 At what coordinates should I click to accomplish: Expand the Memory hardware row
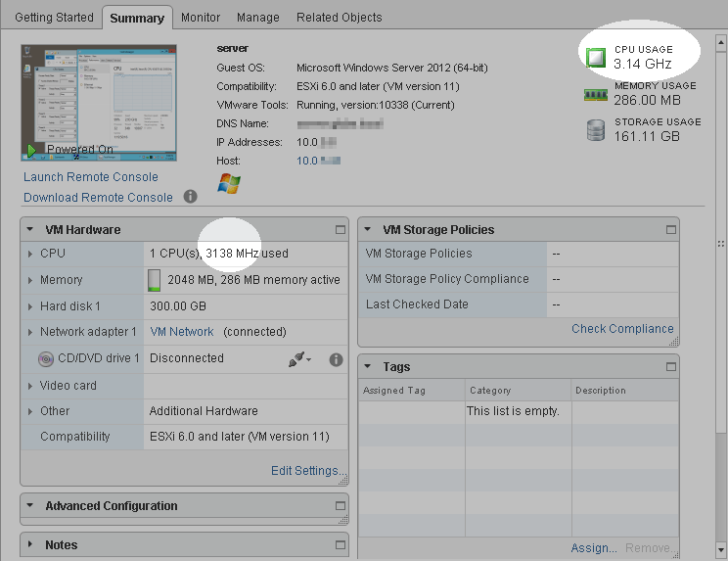click(x=30, y=280)
